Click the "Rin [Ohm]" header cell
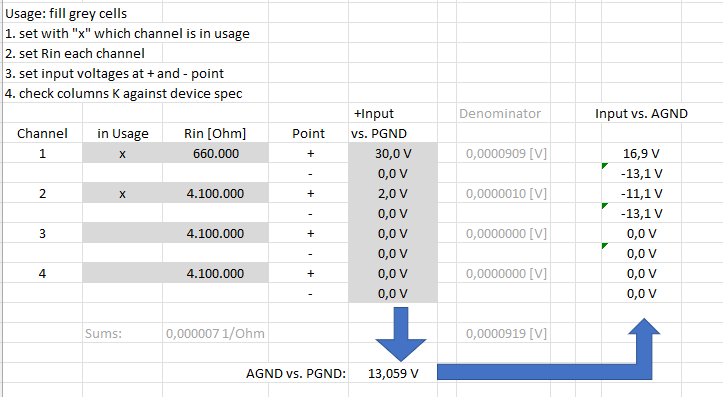Image resolution: width=723 pixels, height=397 pixels. point(215,134)
